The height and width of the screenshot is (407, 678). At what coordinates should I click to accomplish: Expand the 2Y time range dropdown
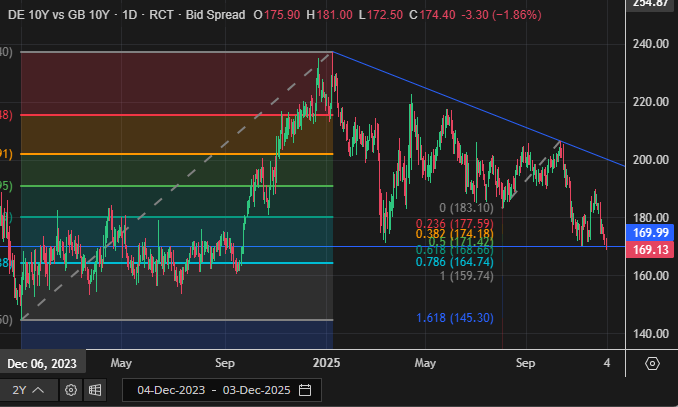point(27,390)
